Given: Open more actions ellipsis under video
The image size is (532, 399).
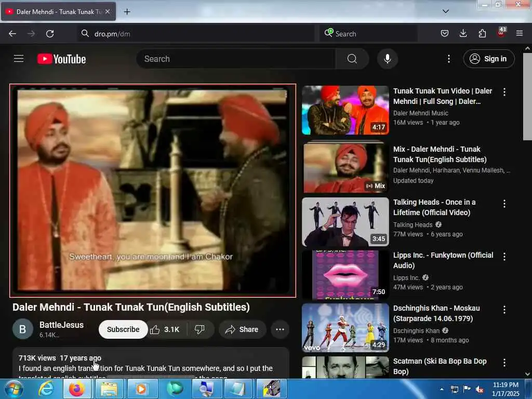Looking at the screenshot, I should coord(280,329).
